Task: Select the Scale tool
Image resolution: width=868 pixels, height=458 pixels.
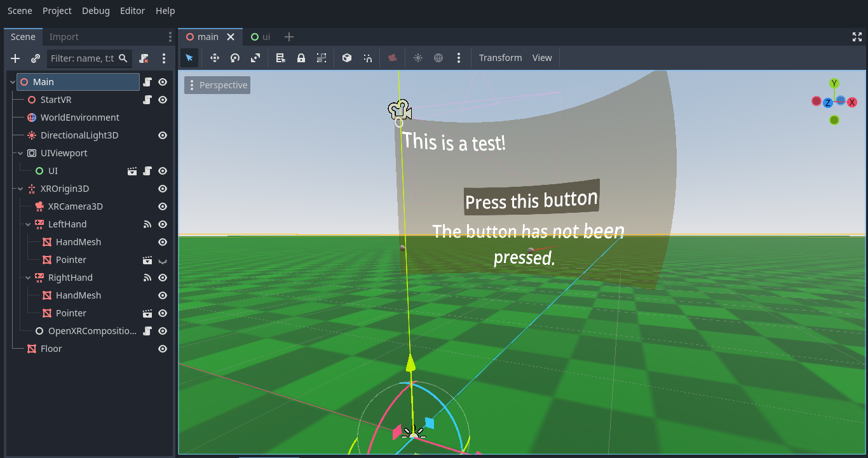Action: pos(255,58)
